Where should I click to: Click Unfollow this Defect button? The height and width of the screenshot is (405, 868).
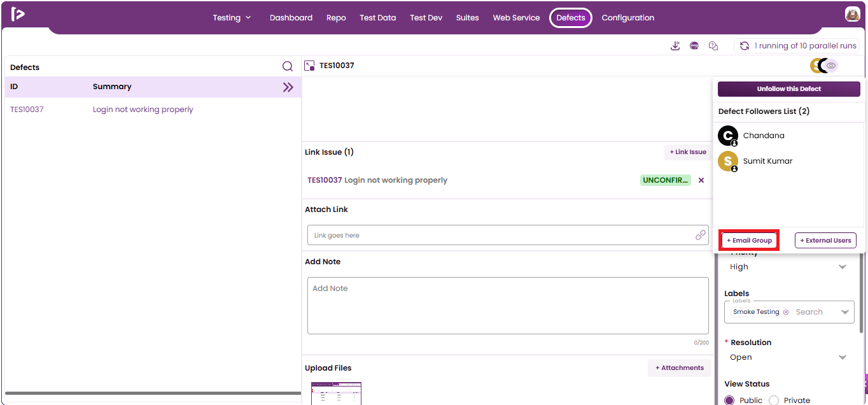(x=789, y=89)
